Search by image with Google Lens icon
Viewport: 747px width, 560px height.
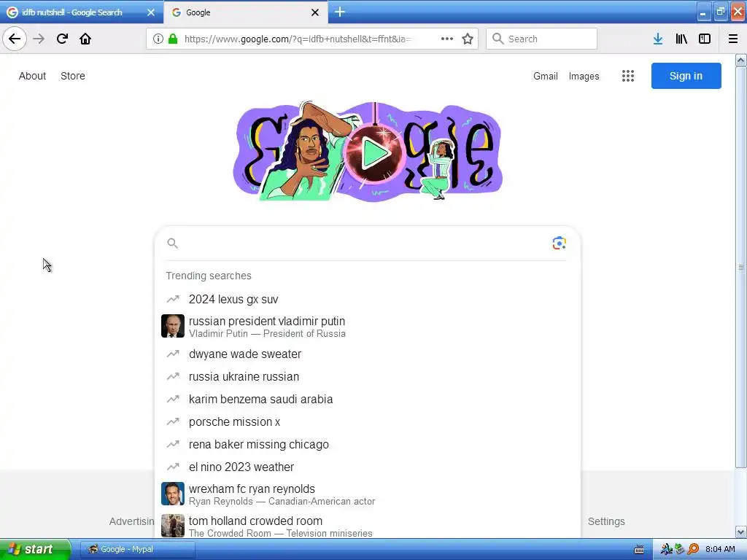[x=559, y=244]
